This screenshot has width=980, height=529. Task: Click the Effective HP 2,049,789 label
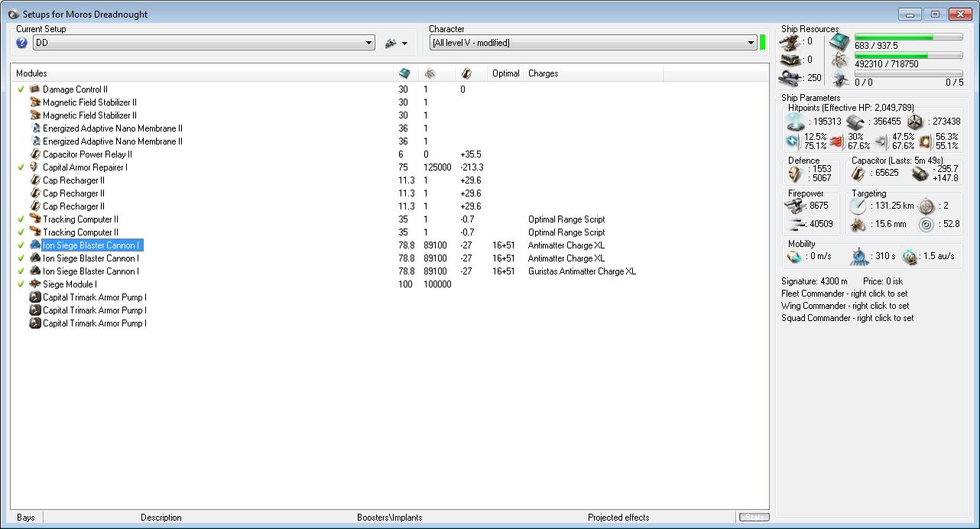point(851,108)
